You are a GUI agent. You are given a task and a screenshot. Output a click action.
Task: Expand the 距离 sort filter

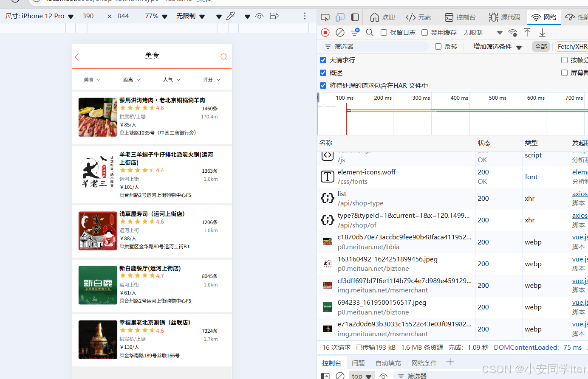(132, 80)
